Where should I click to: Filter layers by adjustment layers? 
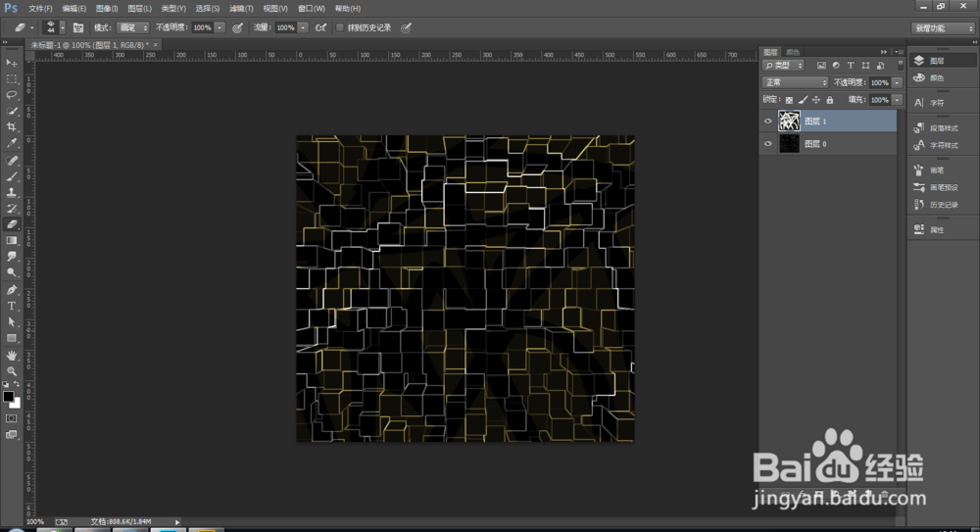click(x=836, y=65)
